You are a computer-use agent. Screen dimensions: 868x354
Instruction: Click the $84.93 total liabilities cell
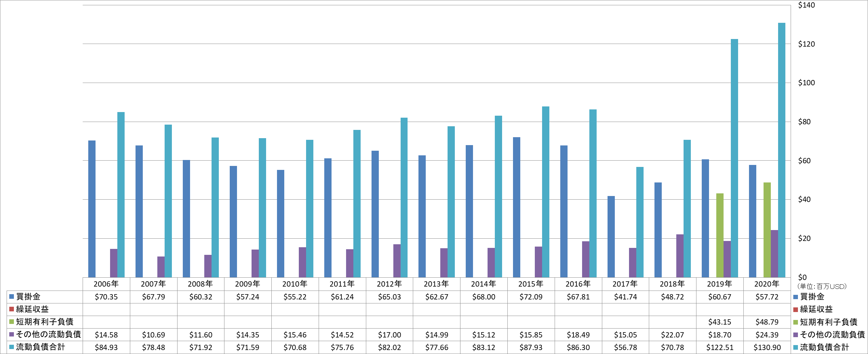106,347
